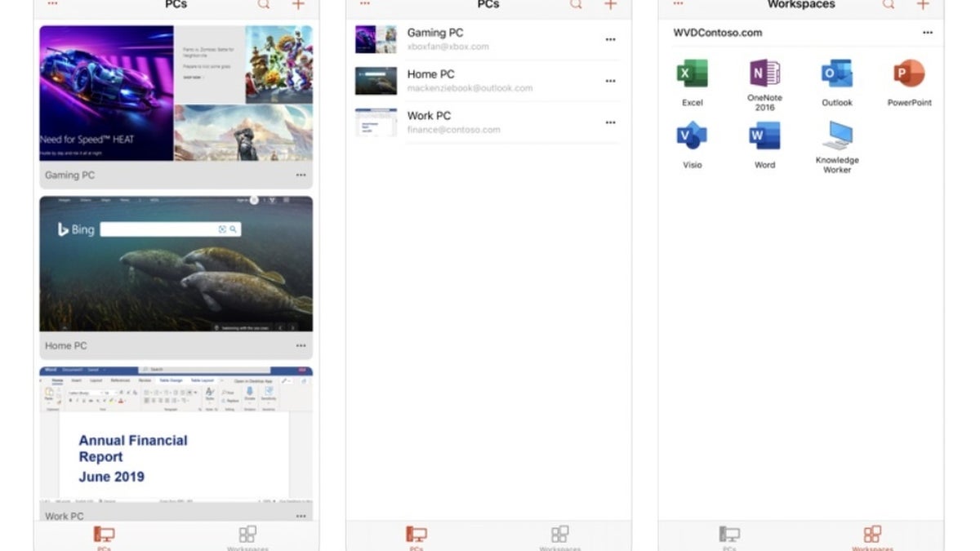Tap Gaming PC label under thumbnail card

(x=69, y=176)
